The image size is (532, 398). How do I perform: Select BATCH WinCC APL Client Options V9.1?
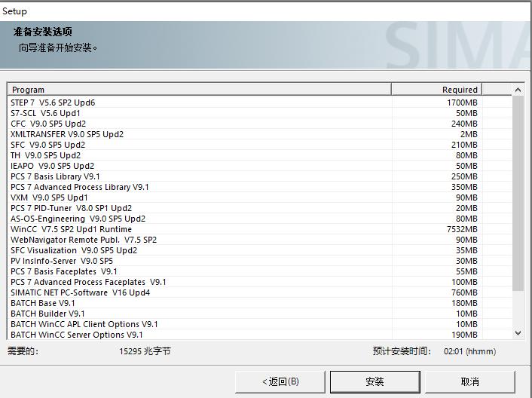[259, 324]
